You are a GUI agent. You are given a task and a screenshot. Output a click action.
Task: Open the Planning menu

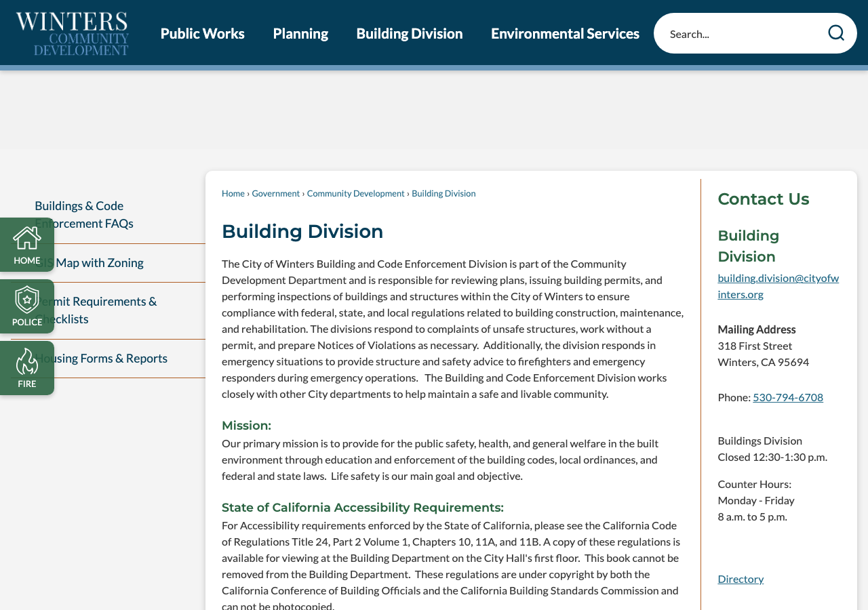tap(300, 33)
